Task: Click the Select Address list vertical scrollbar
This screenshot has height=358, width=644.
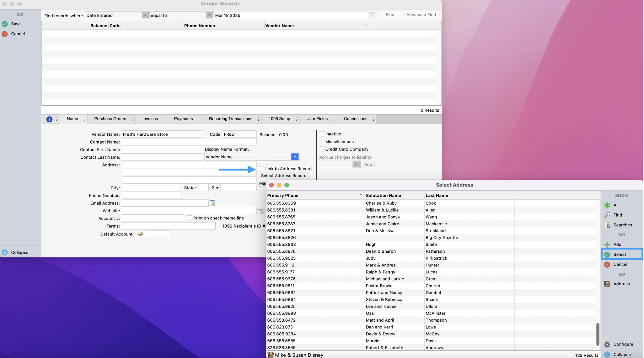Action: tap(598, 334)
